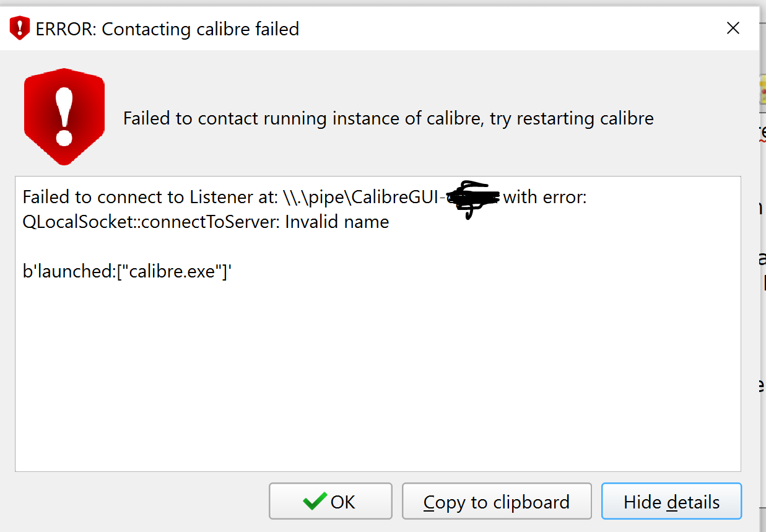This screenshot has width=766, height=532.
Task: Click 'try restarting calibre' in the message
Action: [x=572, y=118]
